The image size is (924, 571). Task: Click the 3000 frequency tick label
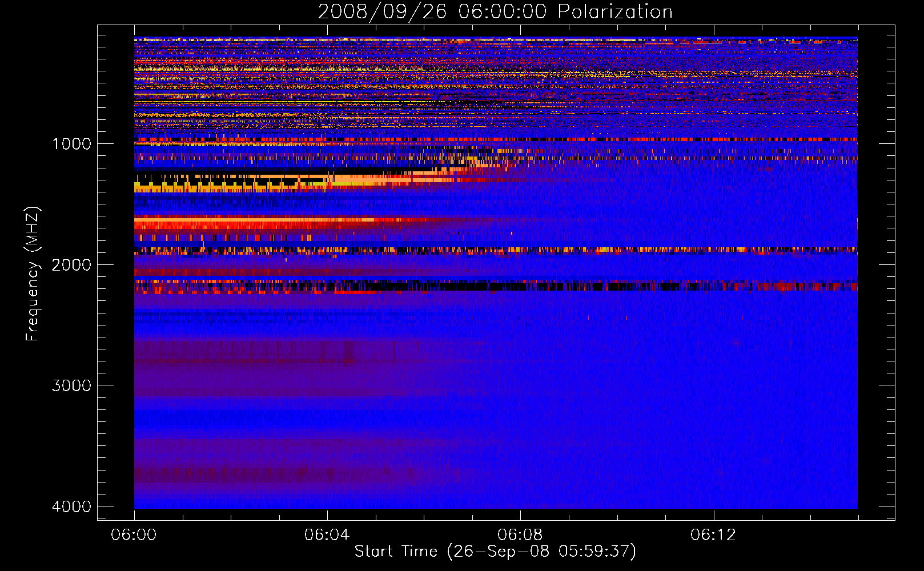tap(71, 385)
